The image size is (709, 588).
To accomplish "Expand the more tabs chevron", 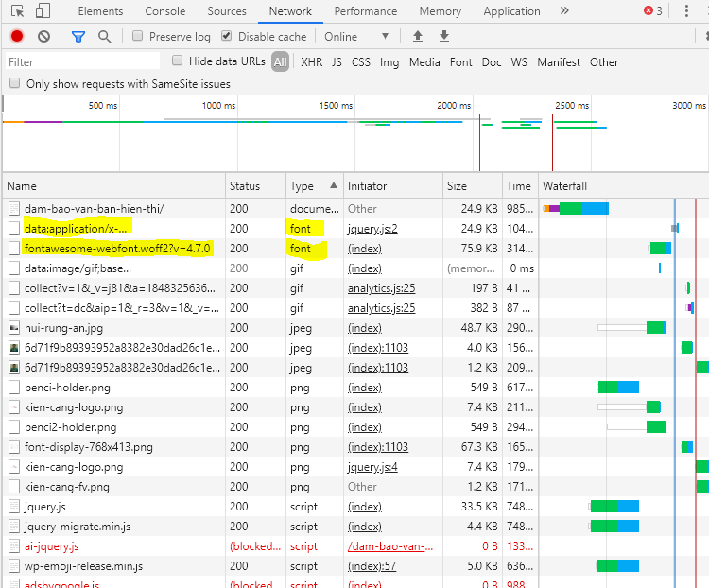I will click(564, 11).
